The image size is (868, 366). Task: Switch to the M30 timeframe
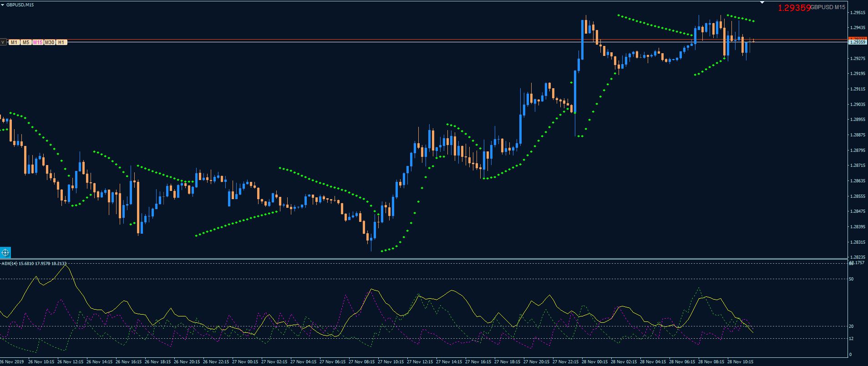click(50, 42)
